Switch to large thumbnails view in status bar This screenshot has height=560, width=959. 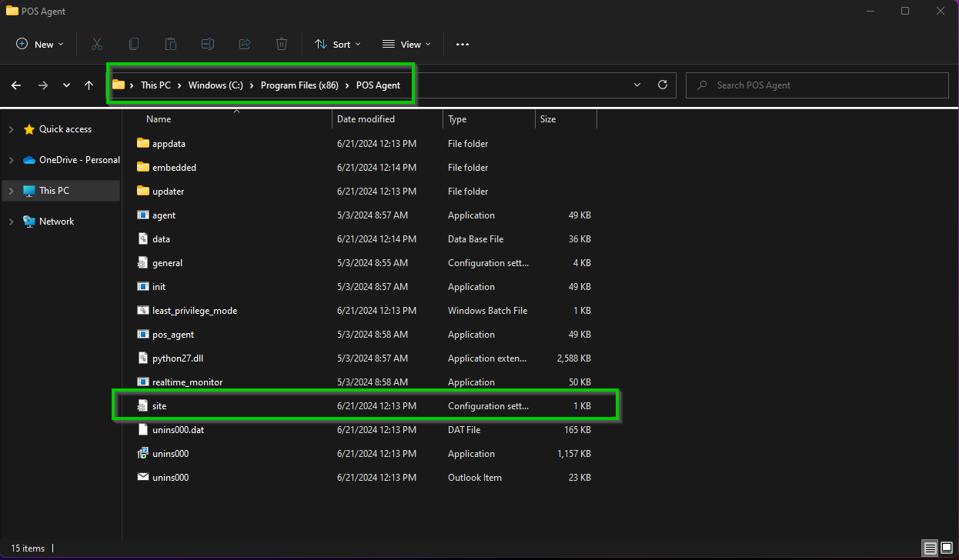(x=946, y=548)
